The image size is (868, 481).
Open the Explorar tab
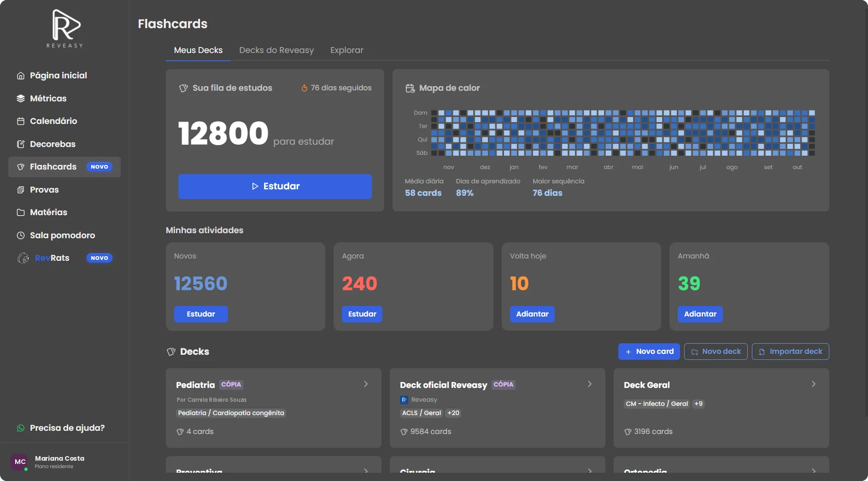click(x=347, y=50)
